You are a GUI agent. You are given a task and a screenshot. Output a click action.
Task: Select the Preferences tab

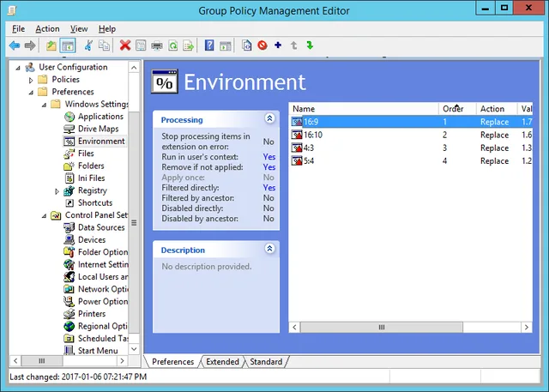pyautogui.click(x=173, y=362)
